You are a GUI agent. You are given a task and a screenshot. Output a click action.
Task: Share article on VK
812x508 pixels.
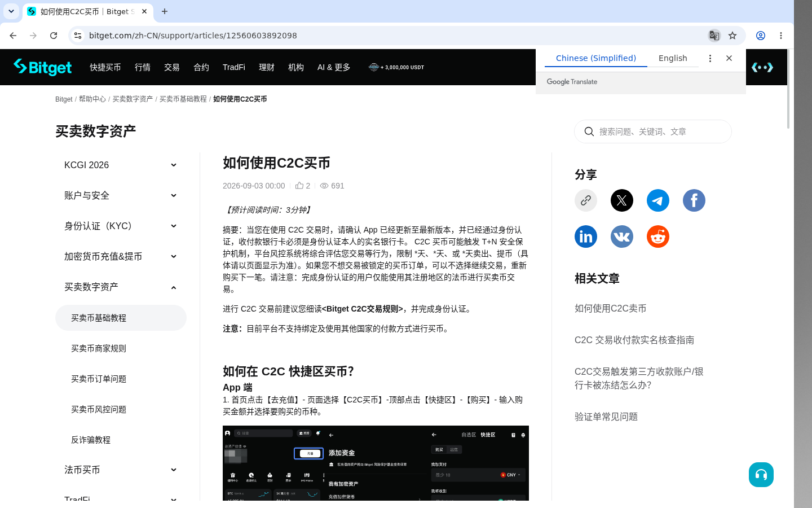click(x=622, y=237)
